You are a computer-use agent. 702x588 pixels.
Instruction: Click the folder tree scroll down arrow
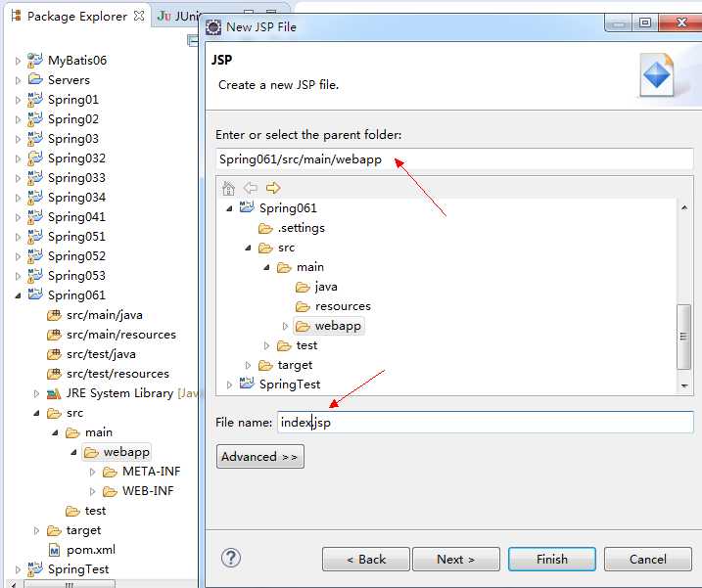[683, 385]
